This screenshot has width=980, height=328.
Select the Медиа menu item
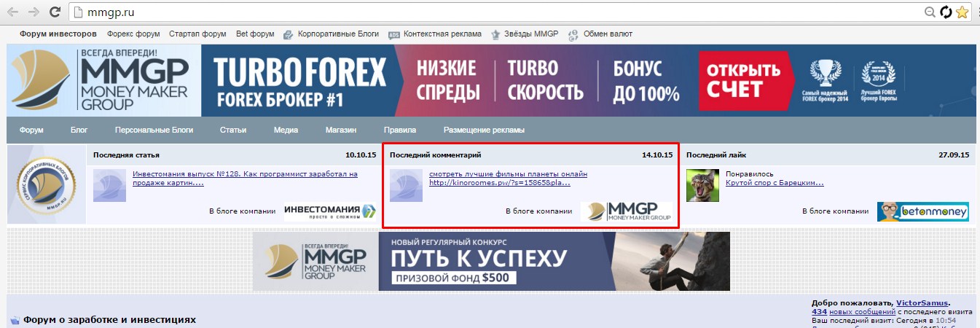pos(286,130)
